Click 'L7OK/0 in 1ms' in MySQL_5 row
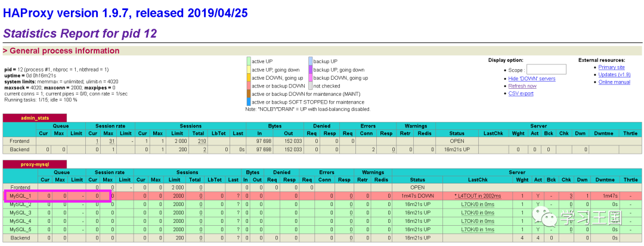Screen dimensions: 644x246 point(478,229)
